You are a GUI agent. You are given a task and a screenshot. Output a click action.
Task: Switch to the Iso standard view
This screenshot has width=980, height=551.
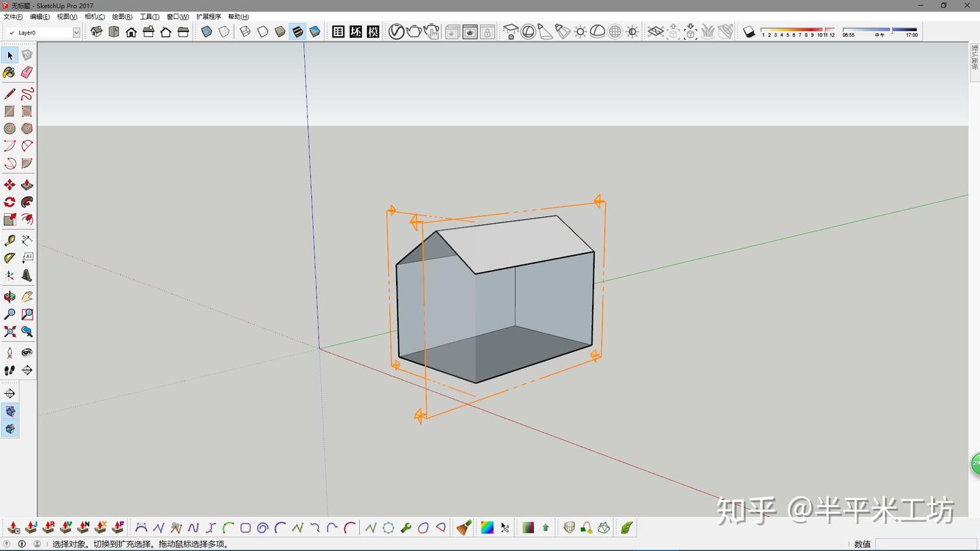pos(97,32)
